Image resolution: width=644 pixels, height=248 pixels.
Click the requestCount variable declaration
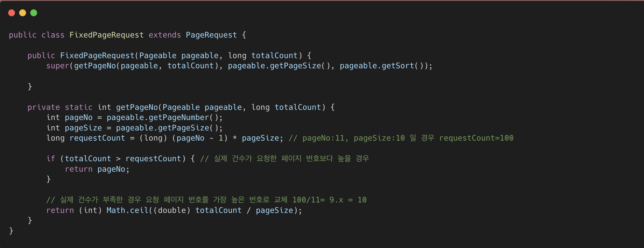point(97,138)
